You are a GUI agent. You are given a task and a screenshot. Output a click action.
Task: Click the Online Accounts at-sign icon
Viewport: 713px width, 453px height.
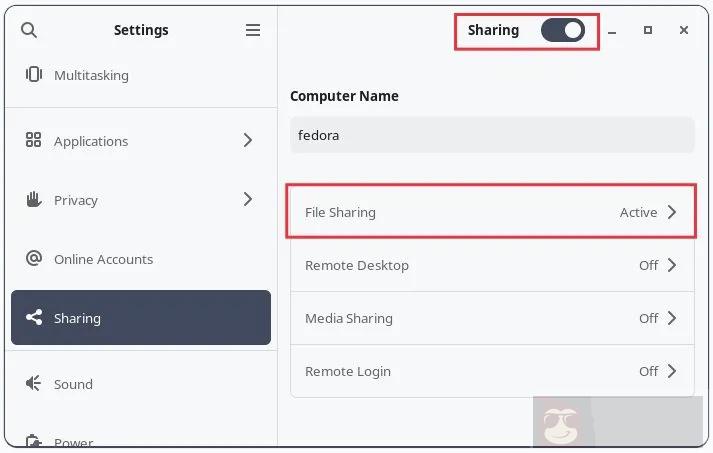coord(34,259)
